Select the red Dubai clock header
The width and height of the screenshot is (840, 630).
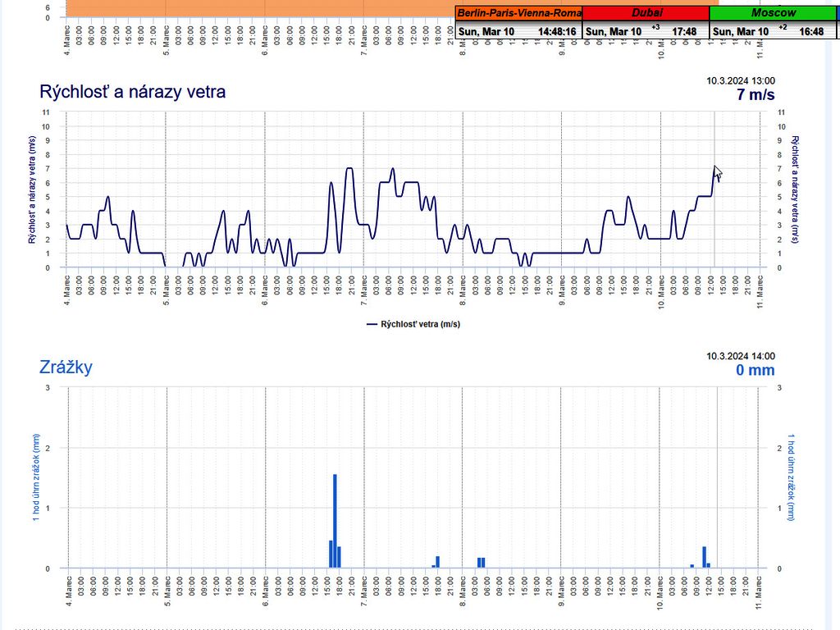(646, 14)
